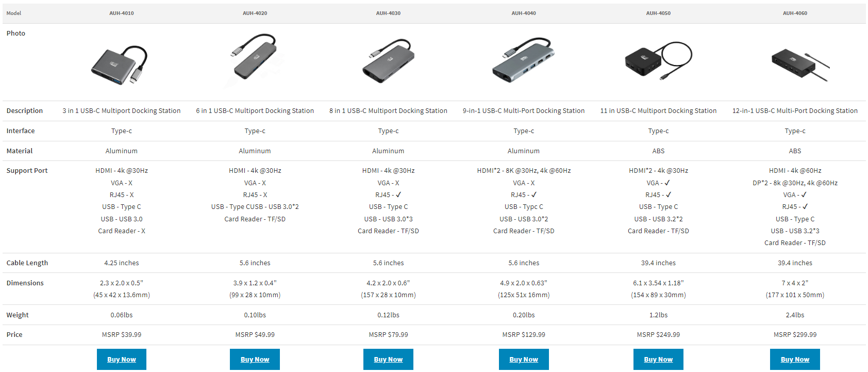Click the MSRP $249.99 price
This screenshot has height=372, width=868.
(x=658, y=335)
